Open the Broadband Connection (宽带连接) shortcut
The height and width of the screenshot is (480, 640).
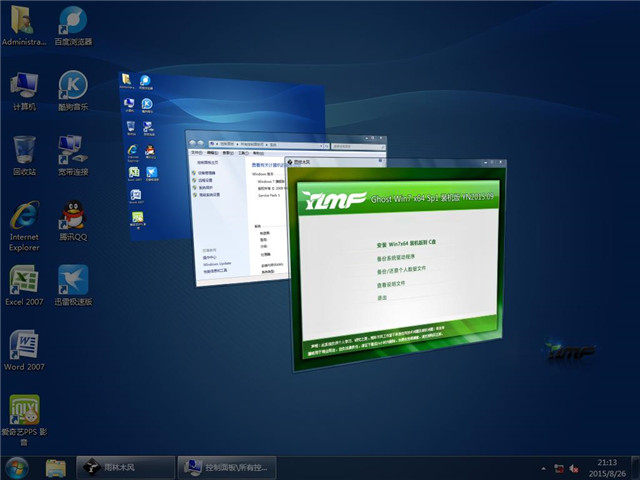coord(72,151)
